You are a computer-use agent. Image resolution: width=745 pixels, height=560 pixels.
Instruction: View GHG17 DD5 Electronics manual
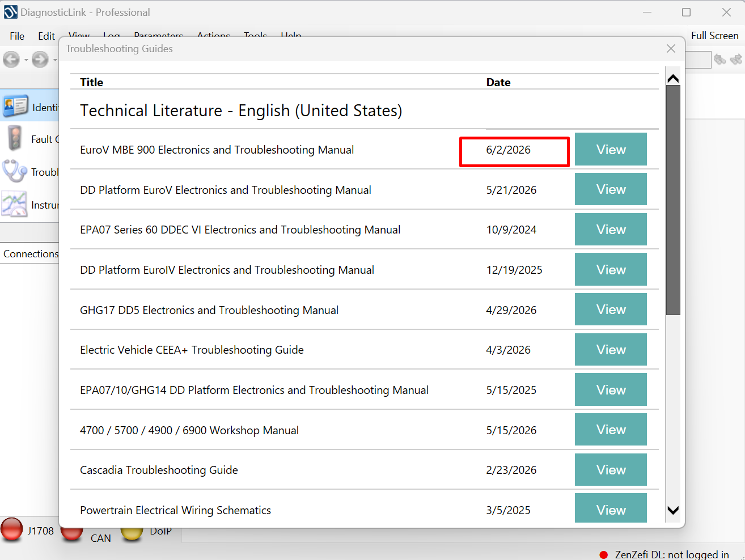coord(611,309)
